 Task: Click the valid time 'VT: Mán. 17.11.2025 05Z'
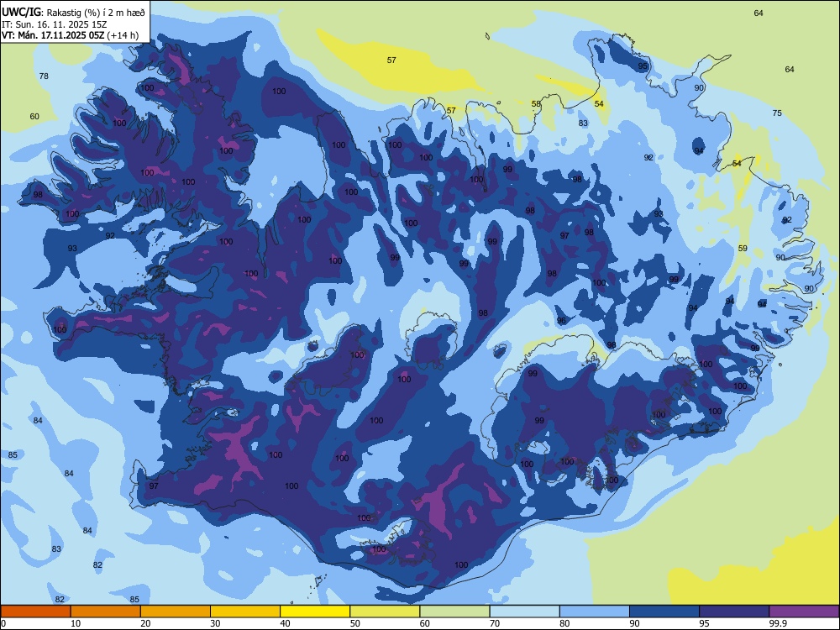coord(53,35)
